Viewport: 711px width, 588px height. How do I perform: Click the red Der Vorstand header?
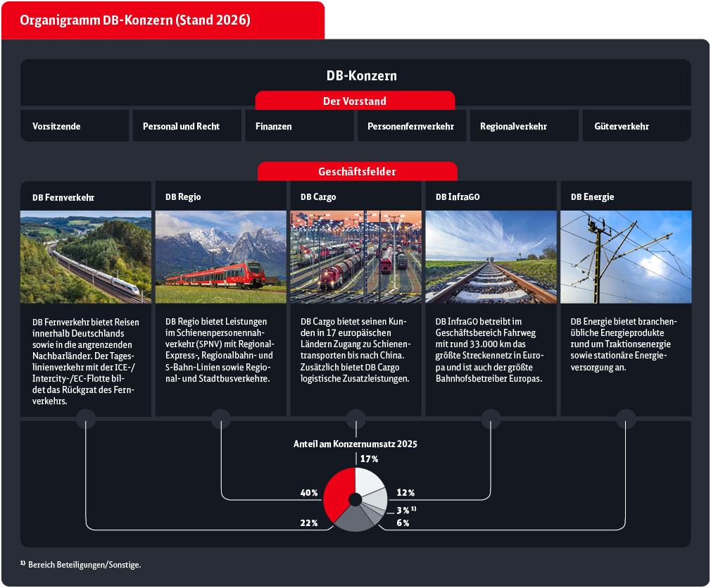[x=355, y=101]
